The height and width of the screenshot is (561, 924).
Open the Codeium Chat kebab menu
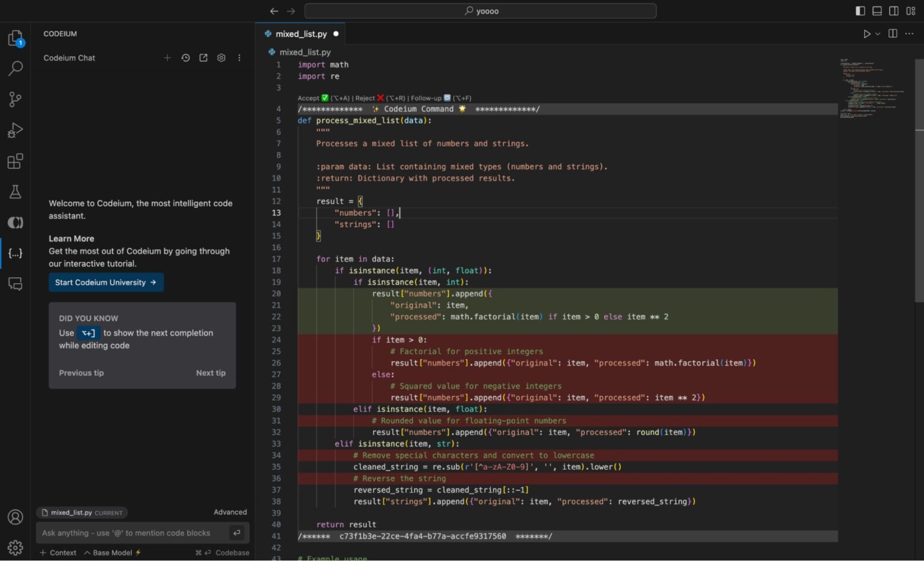click(239, 58)
